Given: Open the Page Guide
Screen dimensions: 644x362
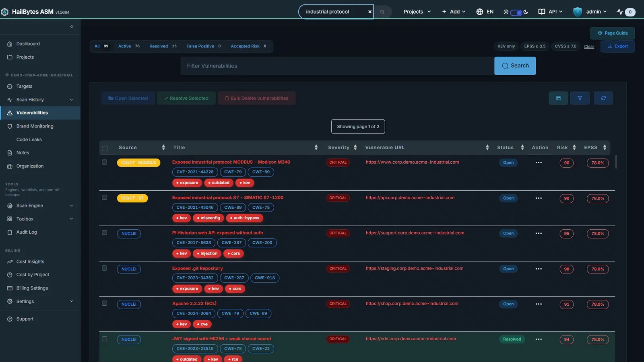Looking at the screenshot, I should click(613, 33).
